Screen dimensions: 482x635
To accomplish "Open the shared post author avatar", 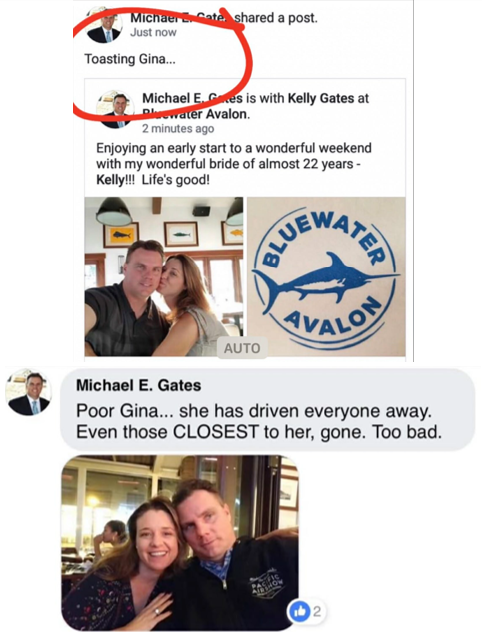I will [x=115, y=109].
